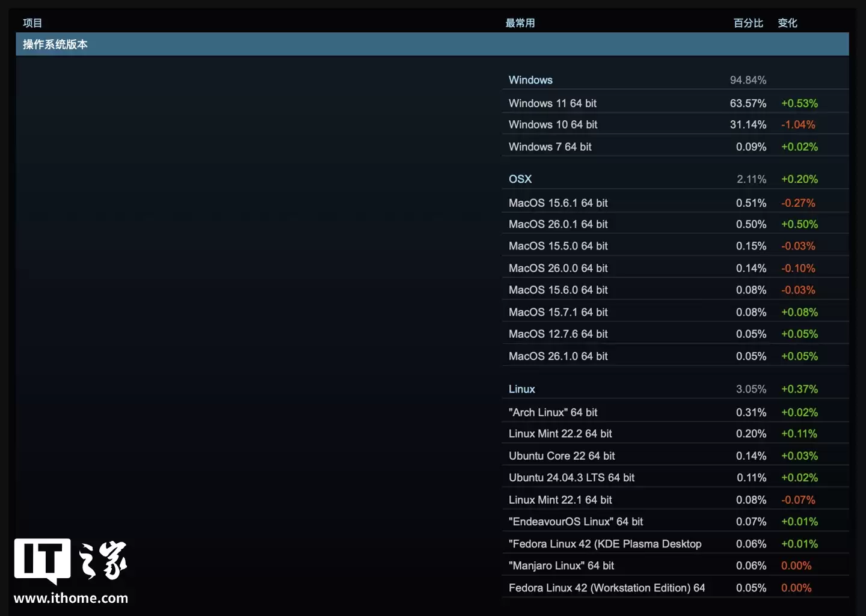Click the 项目 column header
866x616 pixels.
(x=32, y=23)
